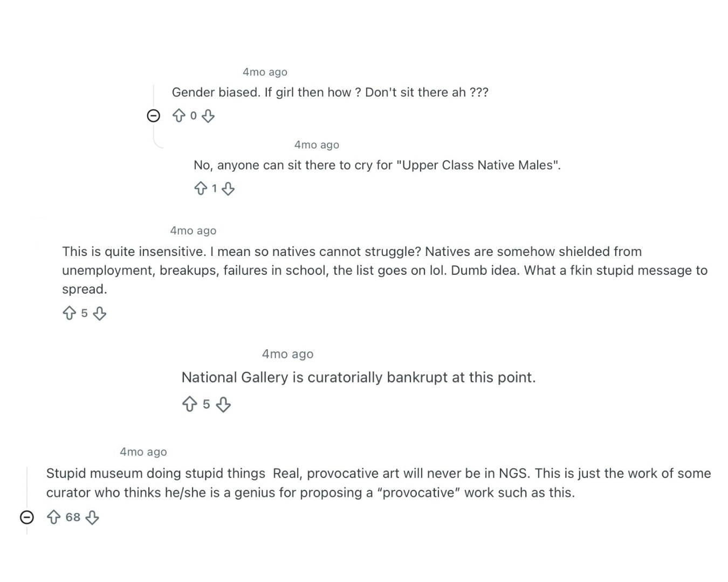Open timestamp of "Upper Class Native Males" reply
728x582 pixels.
tap(317, 145)
